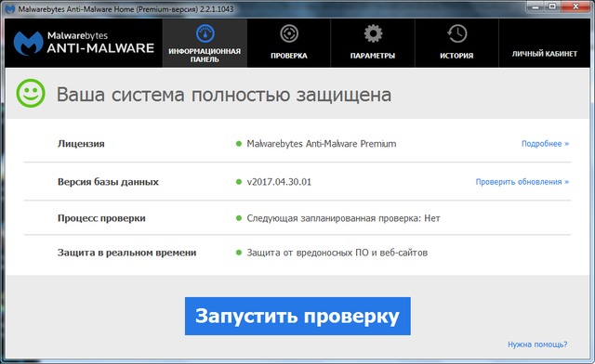Click the history clock icon
This screenshot has height=364, width=595.
point(456,33)
